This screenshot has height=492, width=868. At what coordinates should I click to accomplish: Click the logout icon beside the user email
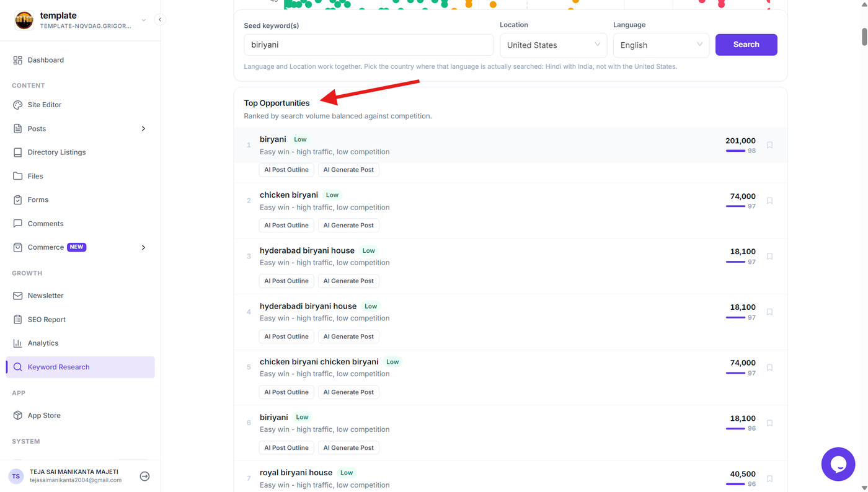(144, 476)
